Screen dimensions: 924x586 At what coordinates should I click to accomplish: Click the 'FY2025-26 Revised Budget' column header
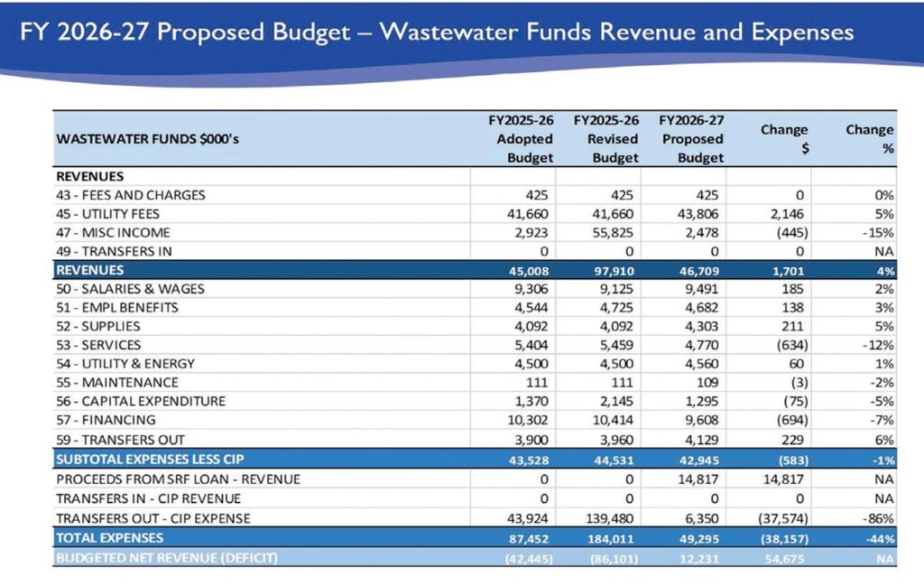click(606, 139)
